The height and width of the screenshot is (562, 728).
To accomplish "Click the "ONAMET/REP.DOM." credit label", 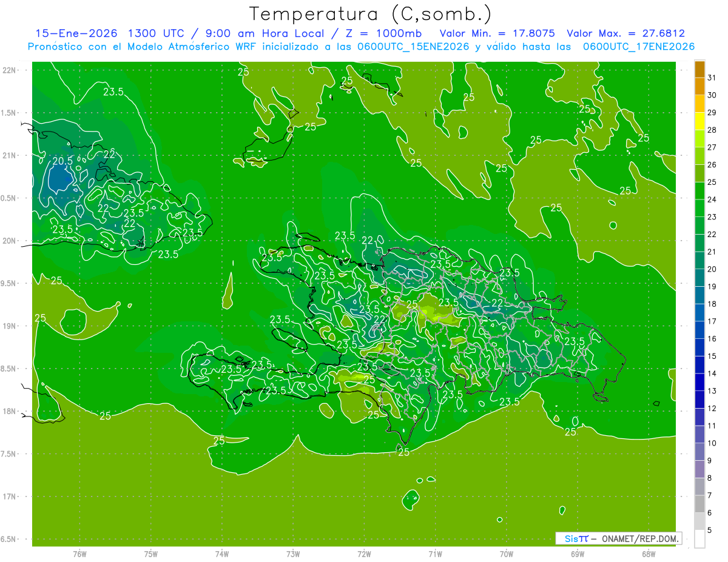I will pyautogui.click(x=641, y=538).
